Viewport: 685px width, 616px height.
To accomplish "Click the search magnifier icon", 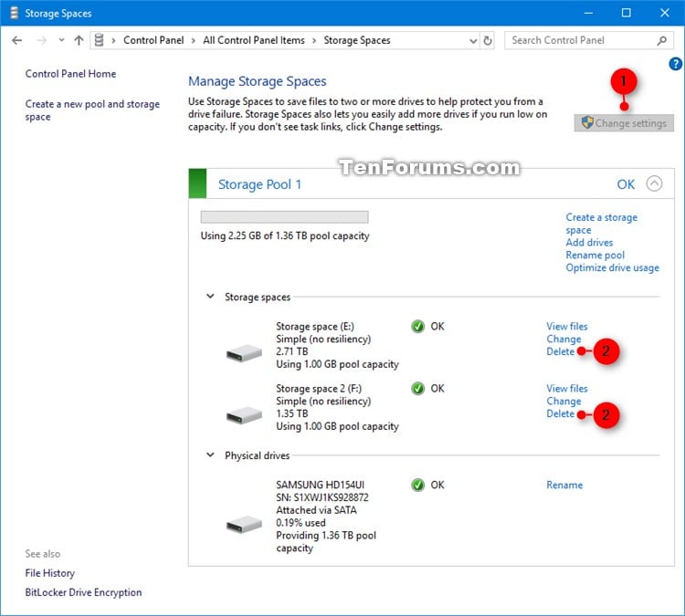I will click(662, 40).
